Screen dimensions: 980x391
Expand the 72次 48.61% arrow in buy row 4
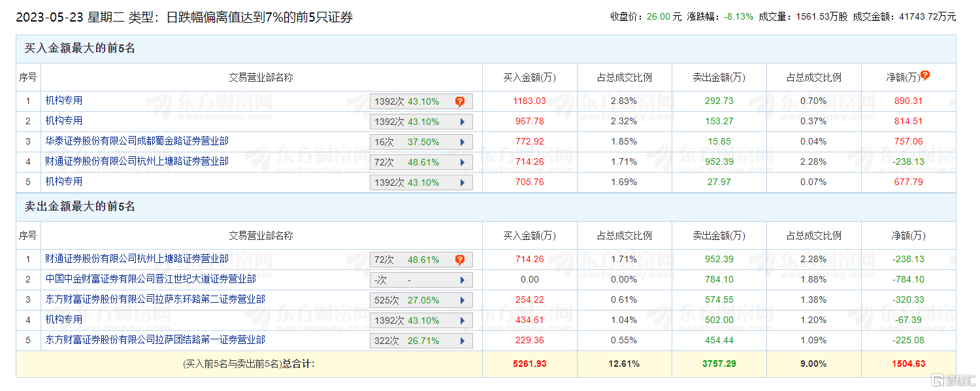(463, 162)
